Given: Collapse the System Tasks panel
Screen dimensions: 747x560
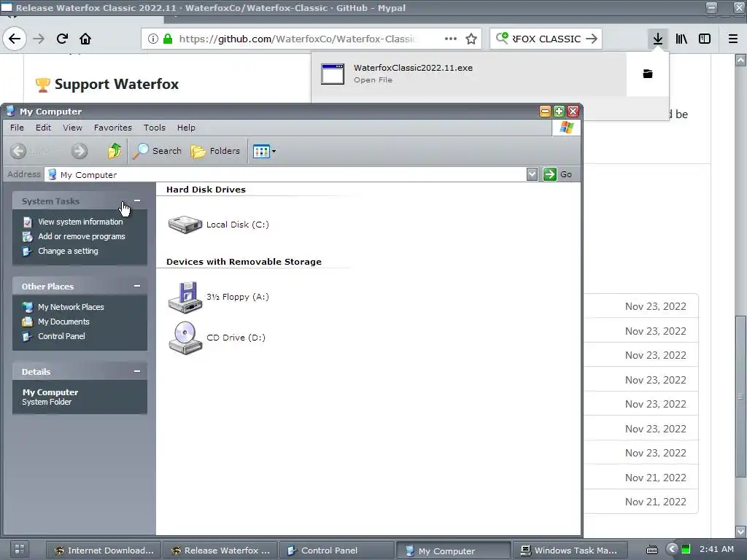Looking at the screenshot, I should point(137,201).
